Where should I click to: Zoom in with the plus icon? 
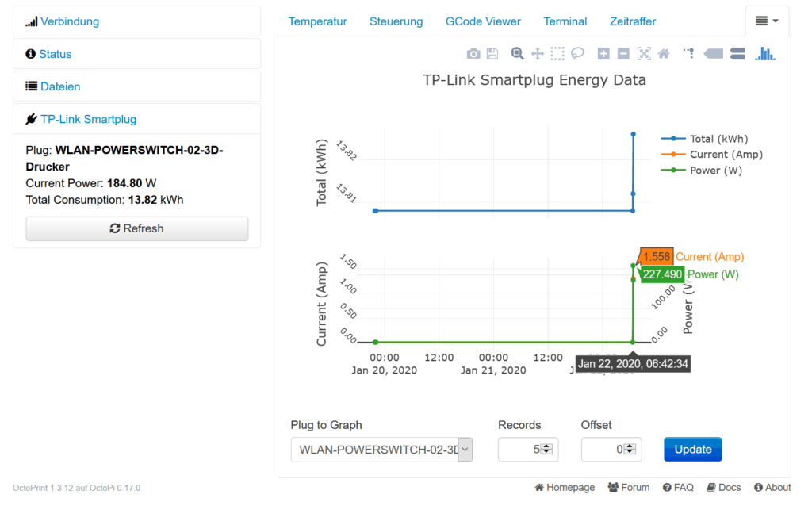[603, 54]
